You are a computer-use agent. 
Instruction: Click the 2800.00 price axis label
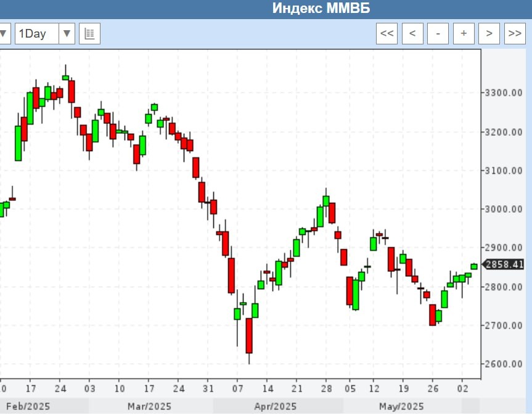[x=504, y=287]
